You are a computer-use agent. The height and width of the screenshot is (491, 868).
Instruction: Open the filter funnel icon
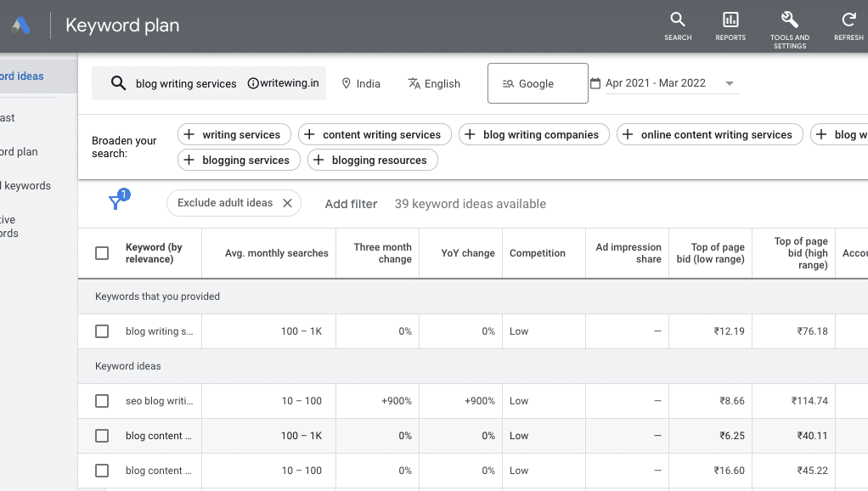(116, 202)
